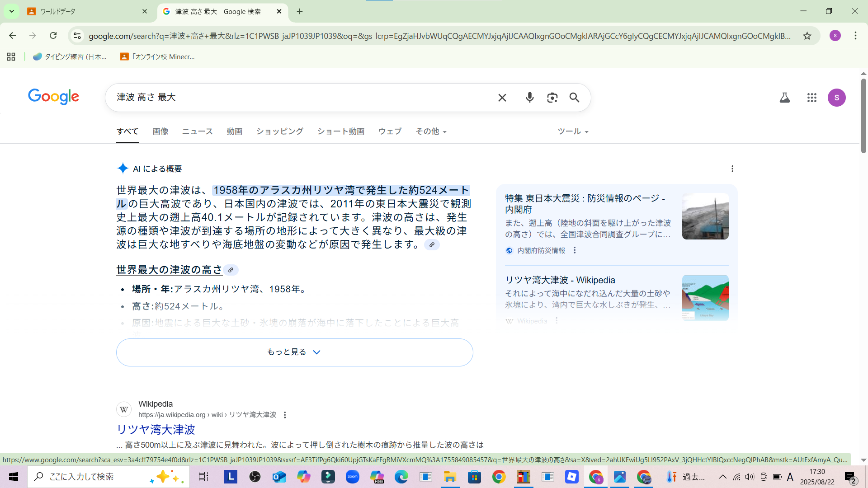The height and width of the screenshot is (488, 868).
Task: Select the ショート動画 search tab
Action: [x=341, y=131]
